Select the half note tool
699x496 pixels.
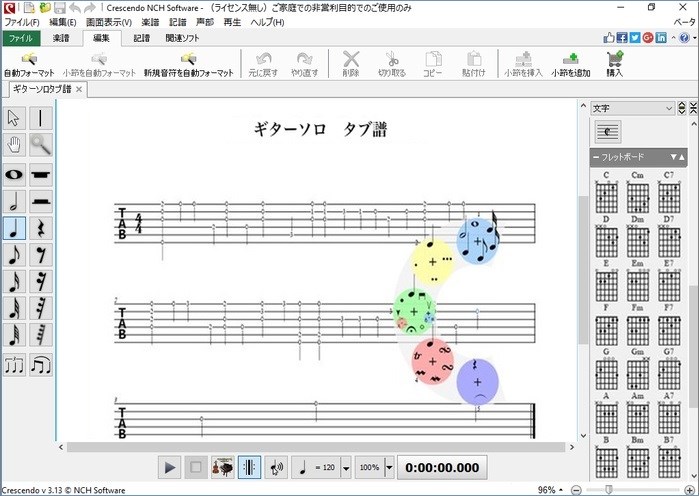pyautogui.click(x=14, y=201)
